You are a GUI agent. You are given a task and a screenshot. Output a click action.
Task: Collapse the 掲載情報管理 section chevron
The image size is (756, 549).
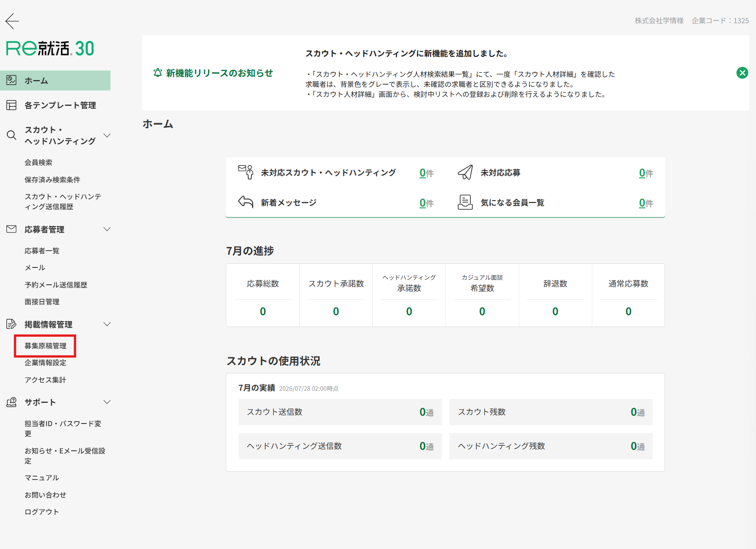[x=107, y=324]
